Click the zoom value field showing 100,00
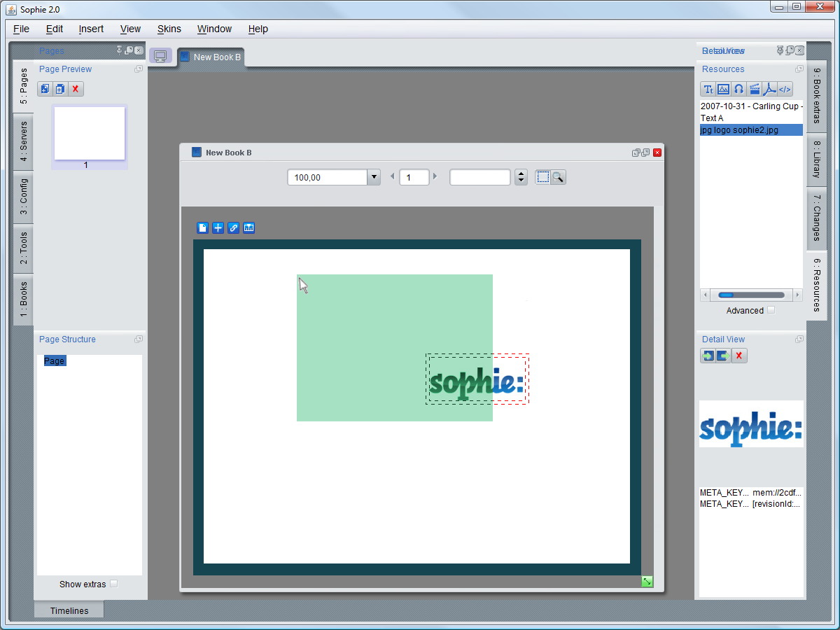 click(x=328, y=177)
